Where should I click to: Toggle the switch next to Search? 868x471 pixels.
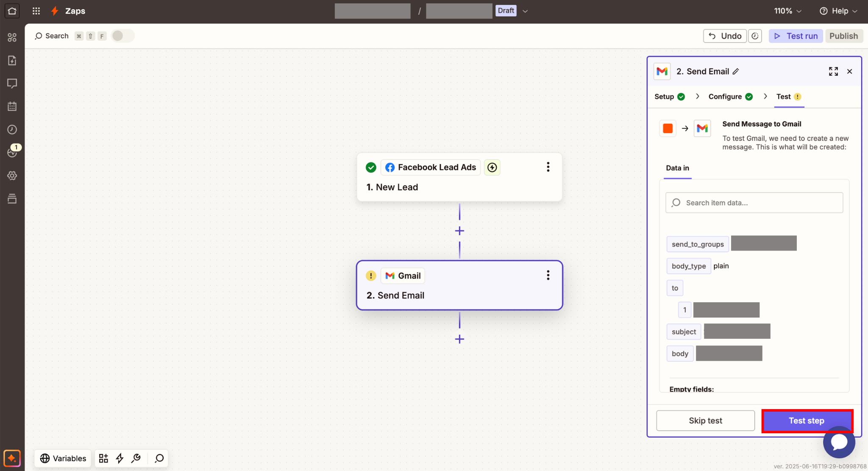pos(122,36)
